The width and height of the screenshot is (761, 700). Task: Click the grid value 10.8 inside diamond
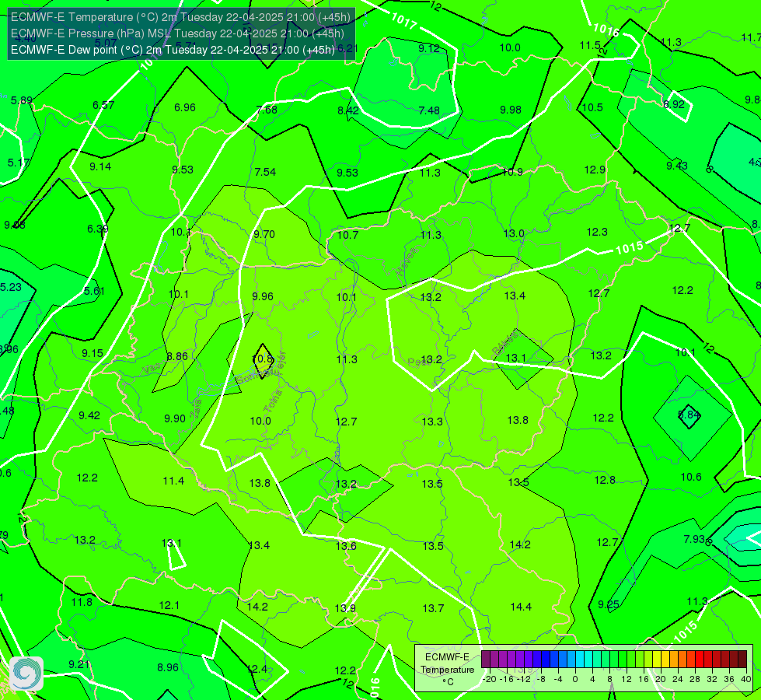pyautogui.click(x=263, y=359)
